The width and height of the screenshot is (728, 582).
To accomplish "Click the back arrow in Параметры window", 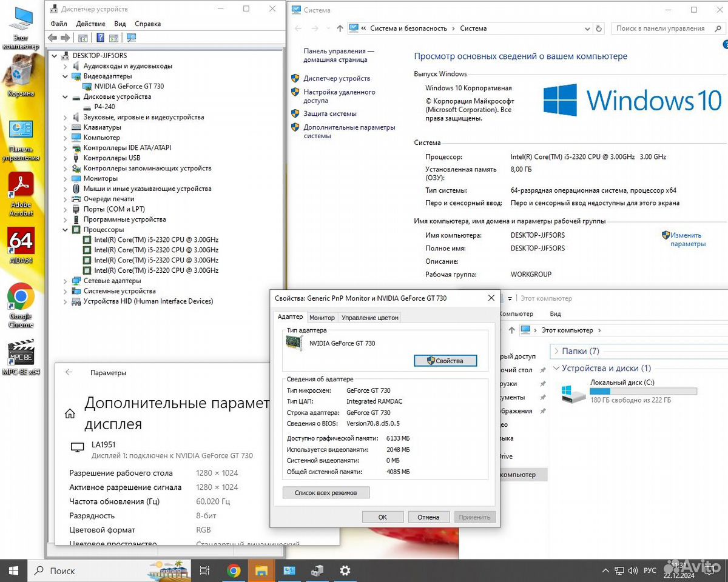I will (69, 372).
